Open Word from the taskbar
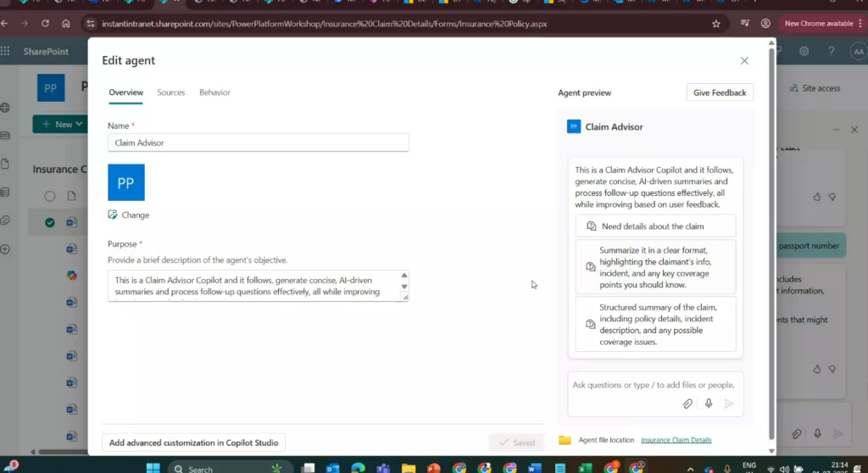Image resolution: width=868 pixels, height=473 pixels. pos(535,469)
